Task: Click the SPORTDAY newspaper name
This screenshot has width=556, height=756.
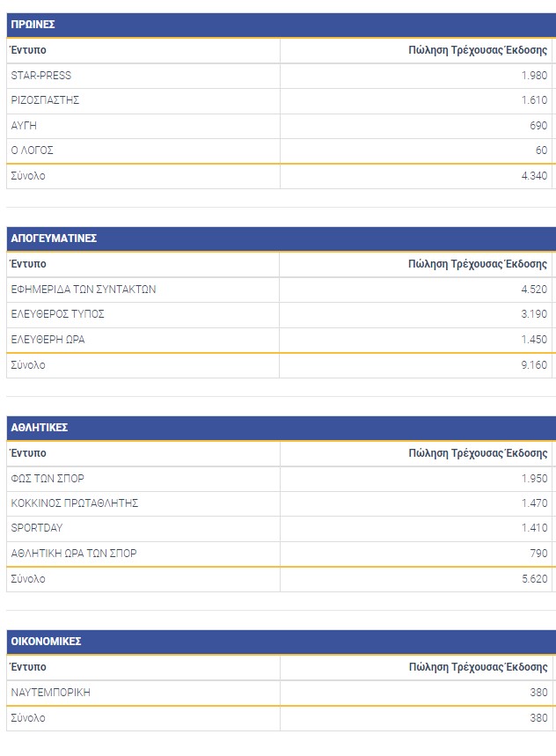Action: pyautogui.click(x=37, y=528)
